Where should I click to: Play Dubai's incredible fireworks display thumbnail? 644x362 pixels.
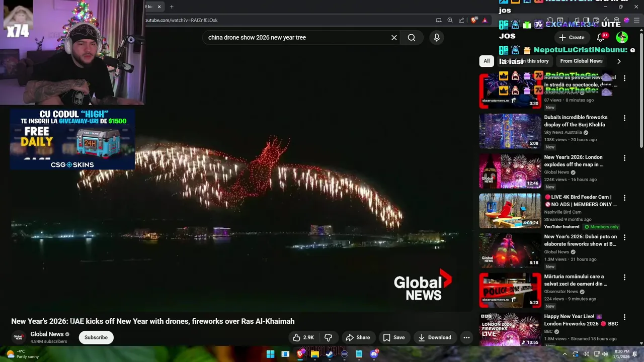510,131
